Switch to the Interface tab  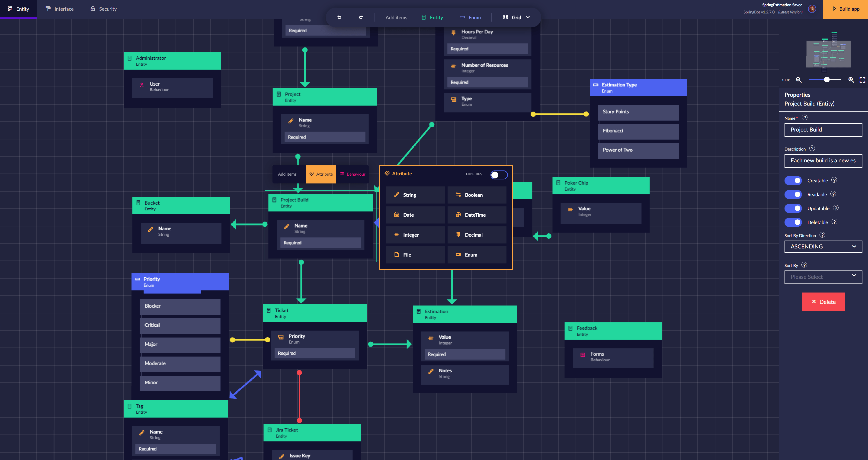click(60, 9)
